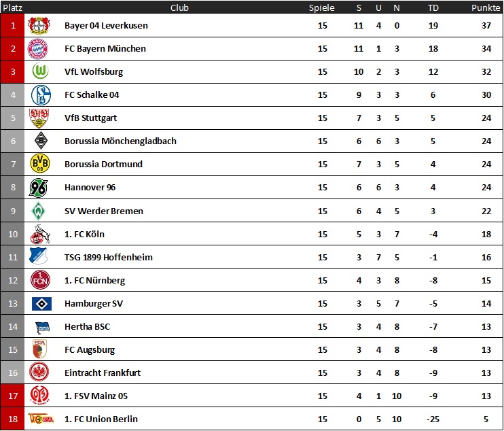Viewport: 504px width, 431px height.
Task: Select Hertha BSC points value 13
Action: pyautogui.click(x=486, y=326)
